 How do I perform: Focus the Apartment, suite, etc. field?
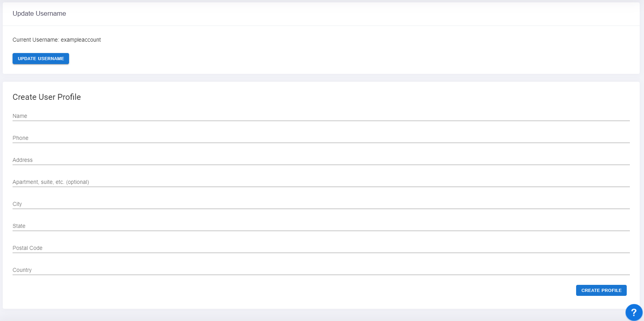[x=321, y=182]
